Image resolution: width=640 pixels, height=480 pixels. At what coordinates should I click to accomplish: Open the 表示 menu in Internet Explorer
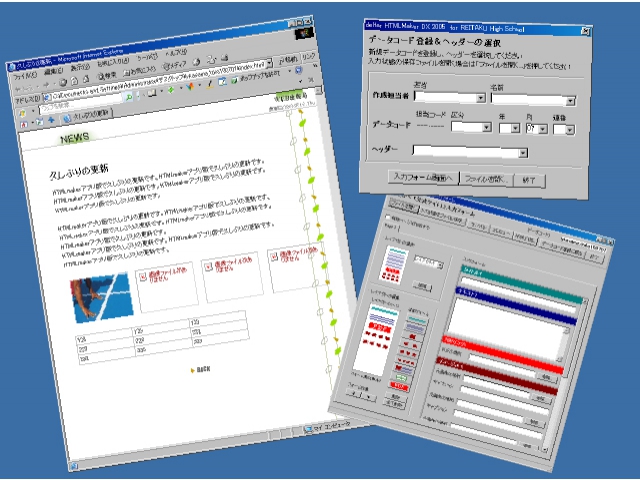(x=80, y=67)
